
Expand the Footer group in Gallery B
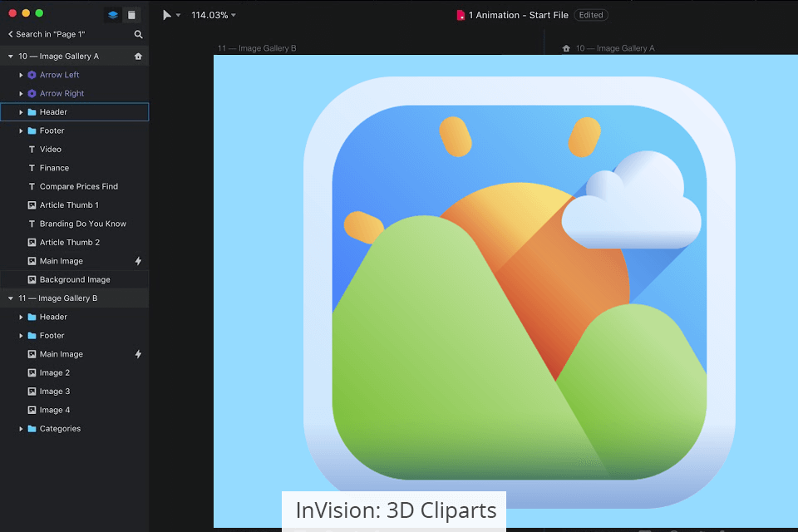[21, 336]
